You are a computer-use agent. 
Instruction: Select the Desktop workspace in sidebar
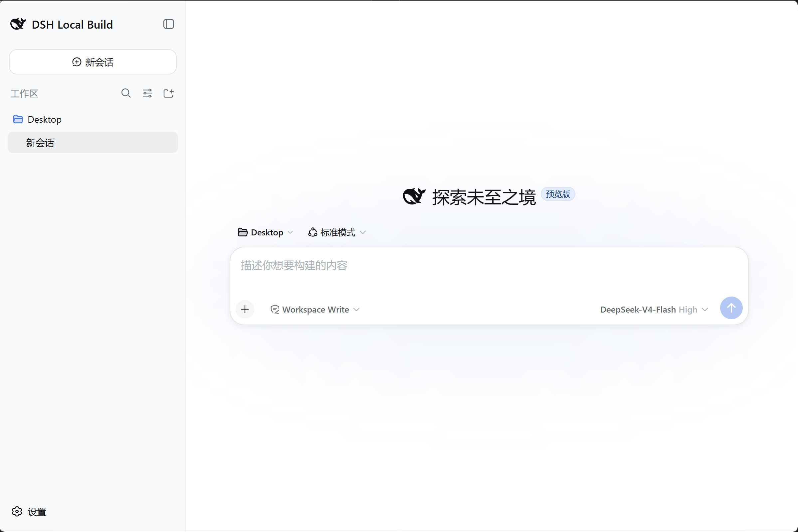[x=93, y=119]
